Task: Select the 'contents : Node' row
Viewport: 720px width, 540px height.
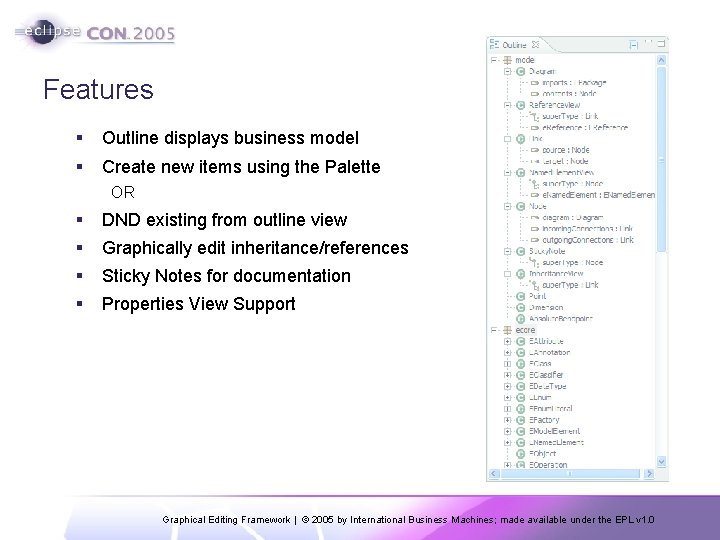Action: [563, 94]
